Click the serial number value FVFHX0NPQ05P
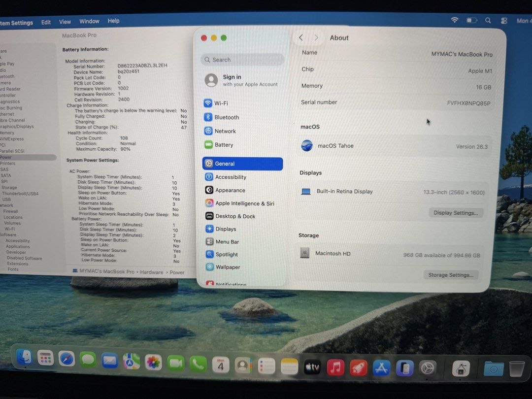Screen dimensions: 532x399 click(468, 103)
